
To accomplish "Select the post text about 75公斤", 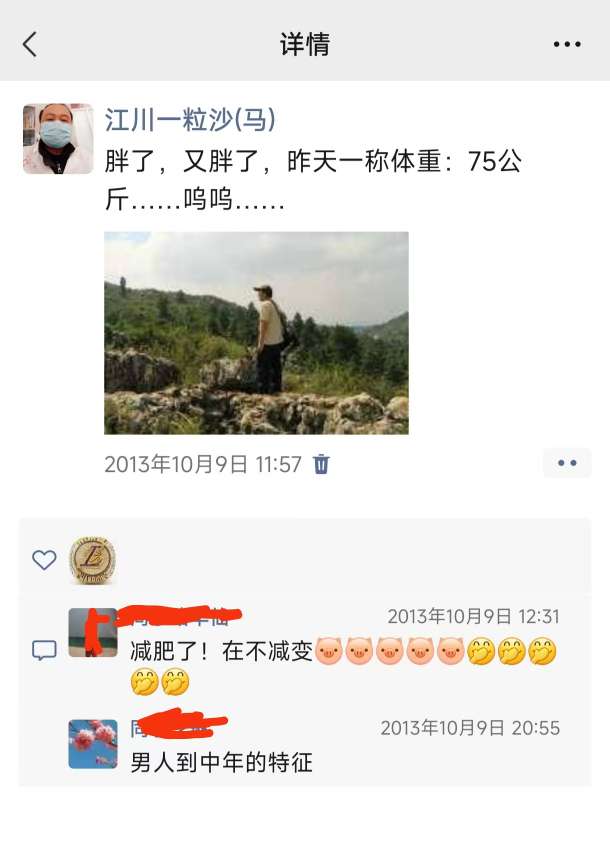I will (313, 180).
